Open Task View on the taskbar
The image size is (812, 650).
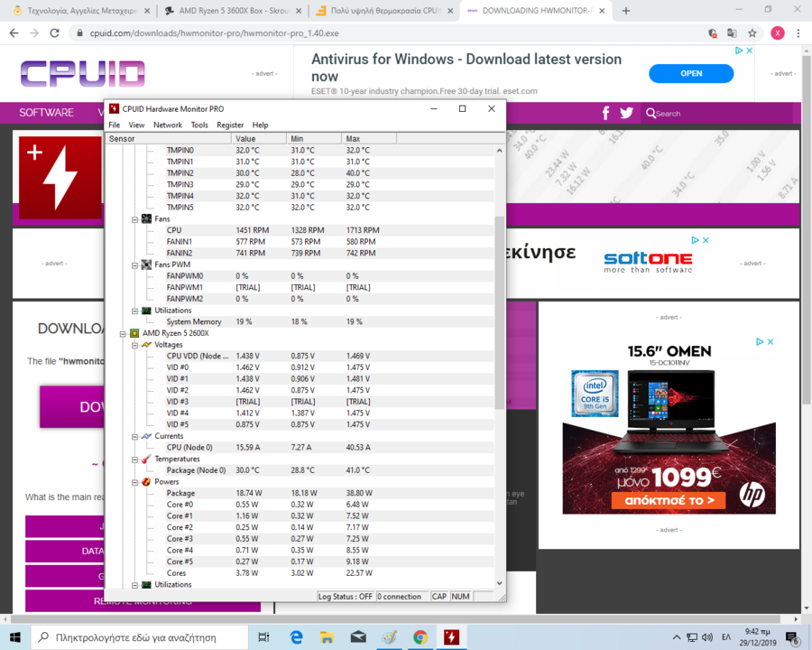263,637
